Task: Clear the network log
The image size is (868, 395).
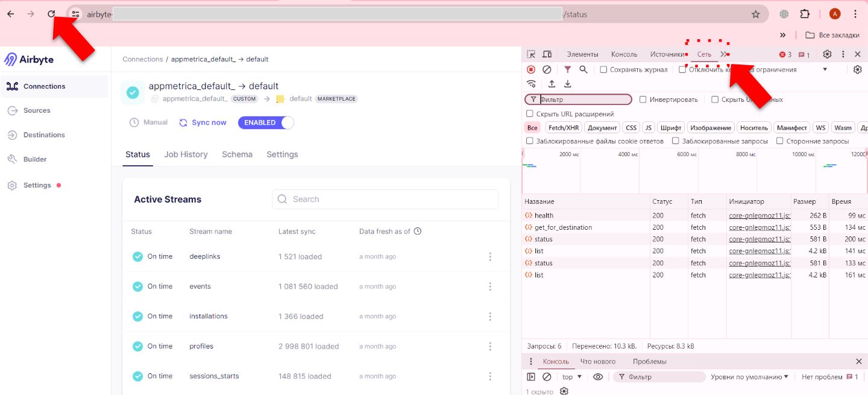Action: (547, 69)
